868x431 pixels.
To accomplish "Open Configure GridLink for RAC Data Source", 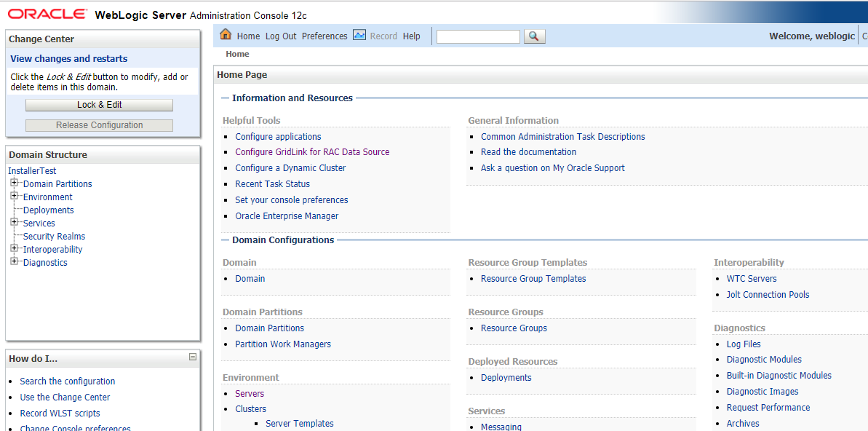I will (312, 151).
